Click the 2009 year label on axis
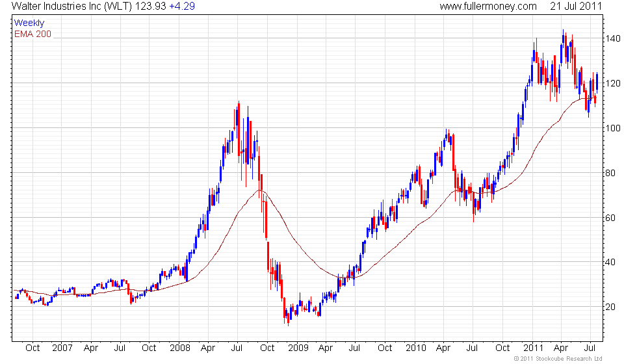Image resolution: width=637 pixels, height=364 pixels. pyautogui.click(x=298, y=348)
